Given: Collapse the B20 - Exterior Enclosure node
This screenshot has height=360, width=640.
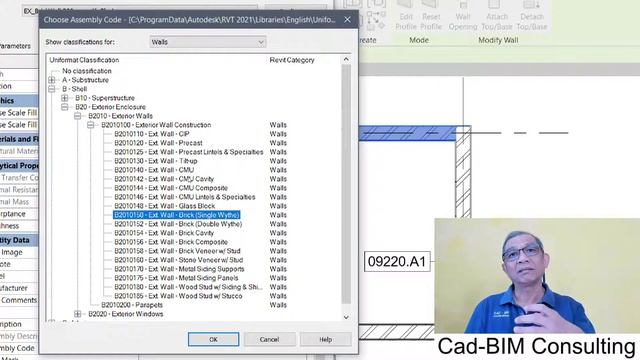Looking at the screenshot, I should (65, 107).
